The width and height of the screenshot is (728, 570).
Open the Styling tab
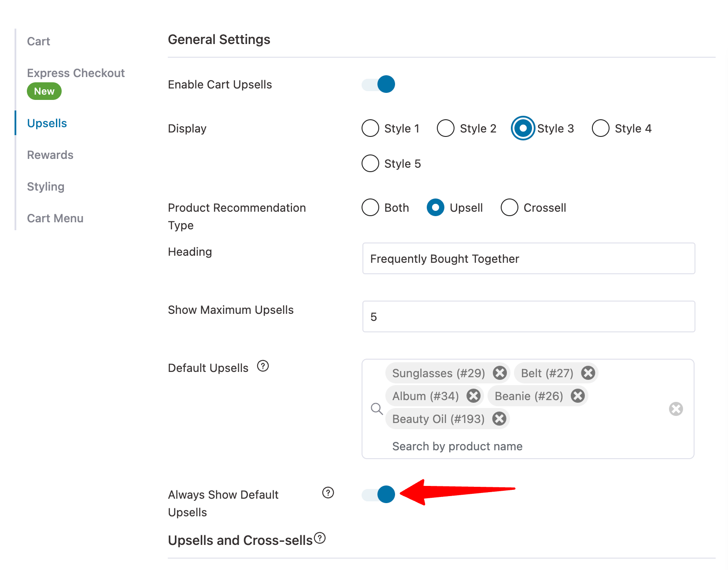click(x=46, y=187)
